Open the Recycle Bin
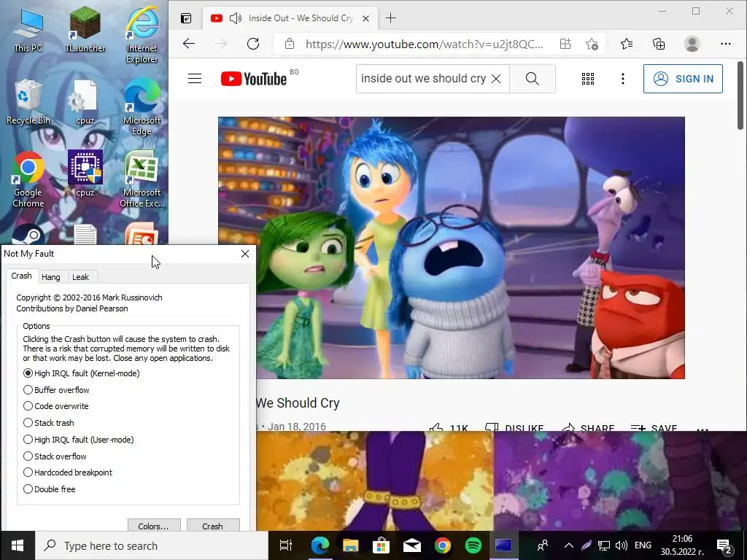747x560 pixels. pos(28,102)
